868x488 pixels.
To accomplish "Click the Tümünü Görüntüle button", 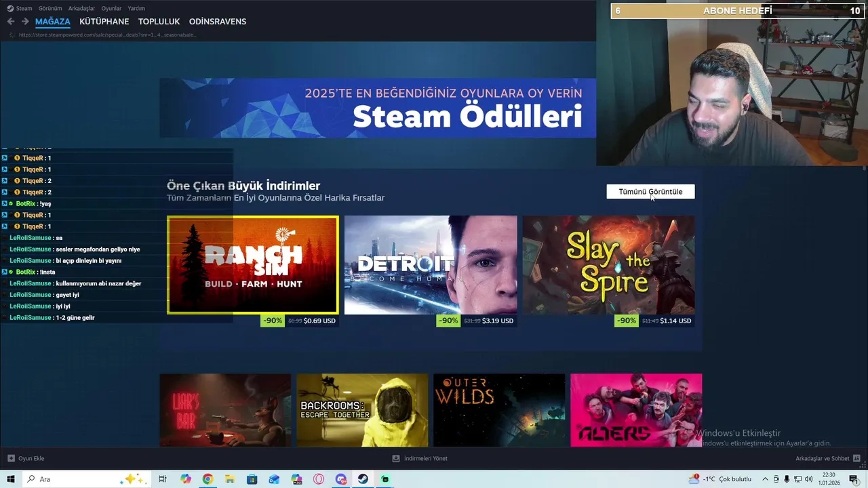I will click(650, 192).
